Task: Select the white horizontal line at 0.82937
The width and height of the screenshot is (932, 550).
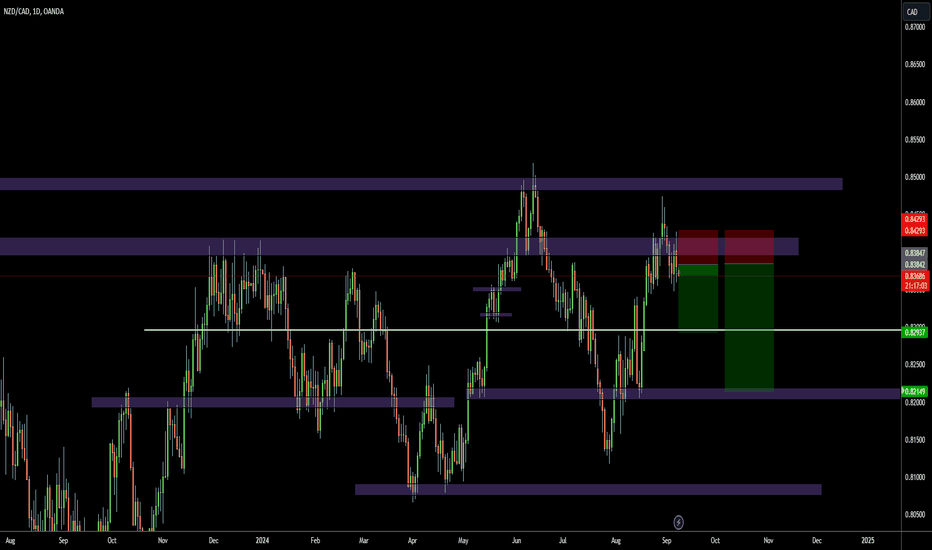Action: [x=523, y=329]
